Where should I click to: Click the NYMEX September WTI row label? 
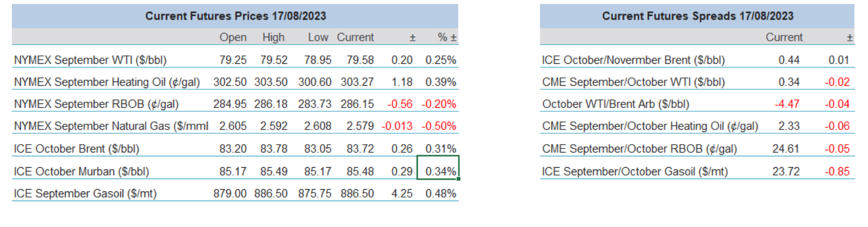(90, 60)
